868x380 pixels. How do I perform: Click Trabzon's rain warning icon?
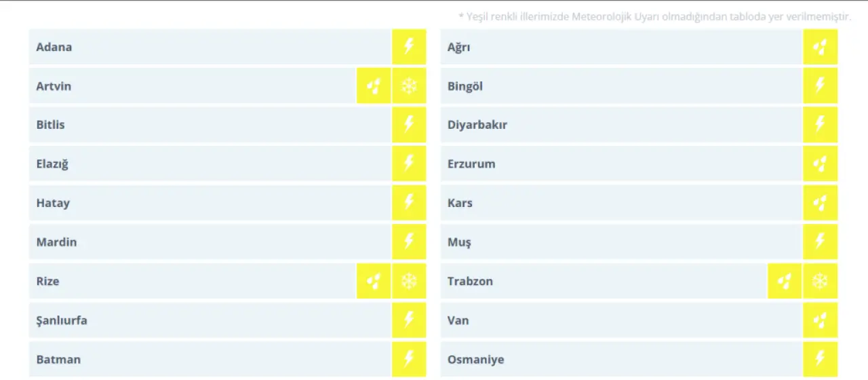click(x=785, y=281)
